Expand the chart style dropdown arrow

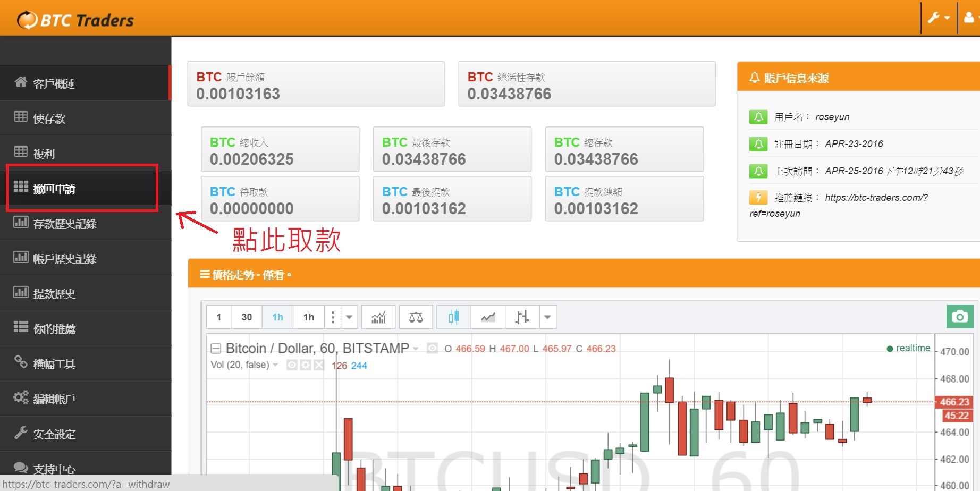547,317
